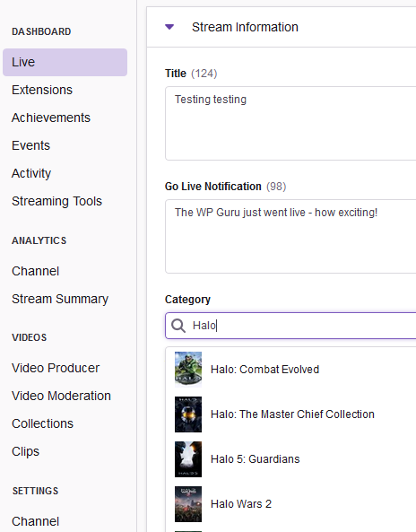Choose the Halo 5: Guardians cover image
Image resolution: width=416 pixels, height=532 pixels.
coord(188,459)
